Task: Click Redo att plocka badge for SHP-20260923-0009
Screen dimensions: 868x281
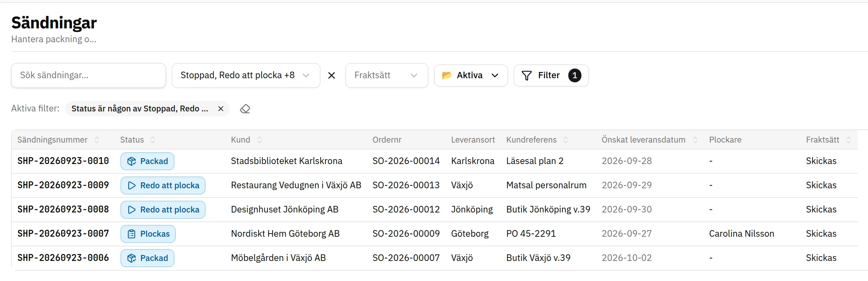Action: (x=163, y=185)
